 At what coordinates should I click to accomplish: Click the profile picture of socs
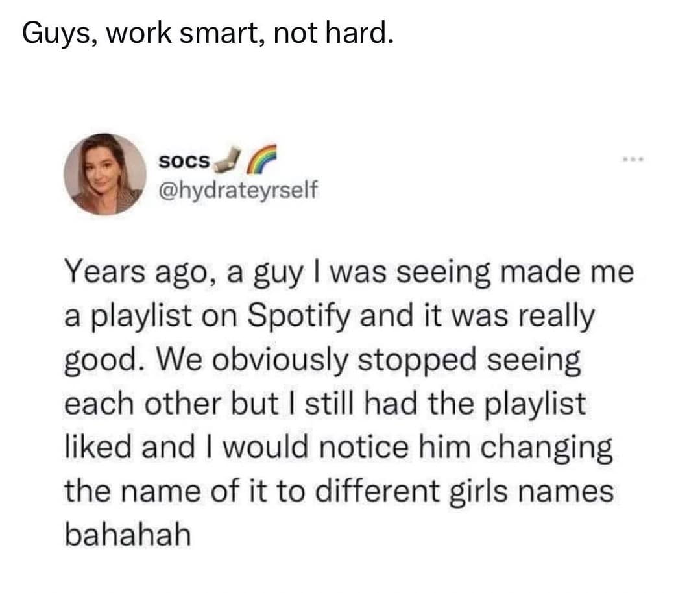106,170
